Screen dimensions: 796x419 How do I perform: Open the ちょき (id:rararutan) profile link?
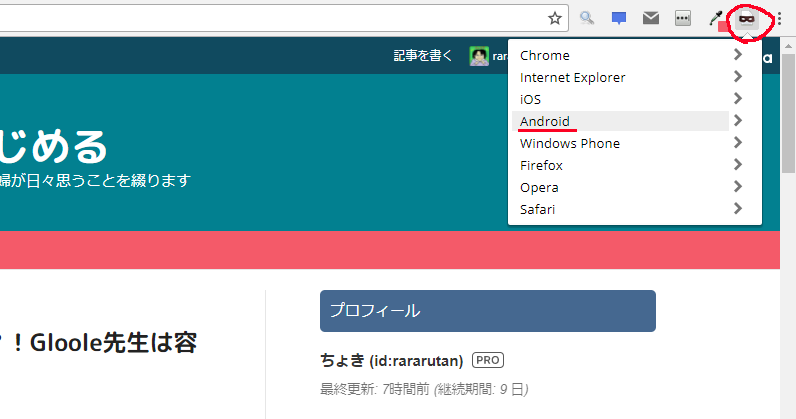coord(391,361)
